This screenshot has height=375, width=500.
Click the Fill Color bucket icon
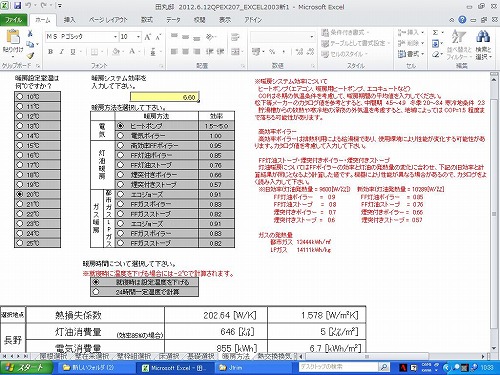116,52
